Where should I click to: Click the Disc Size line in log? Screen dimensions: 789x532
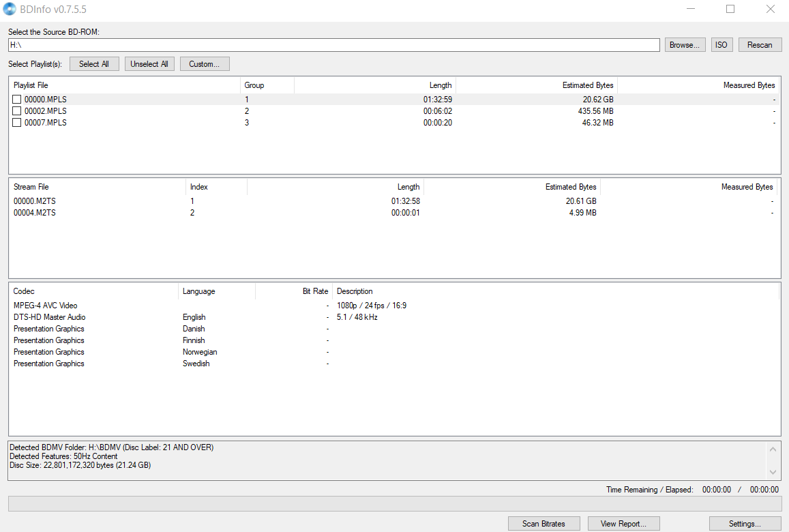point(80,465)
